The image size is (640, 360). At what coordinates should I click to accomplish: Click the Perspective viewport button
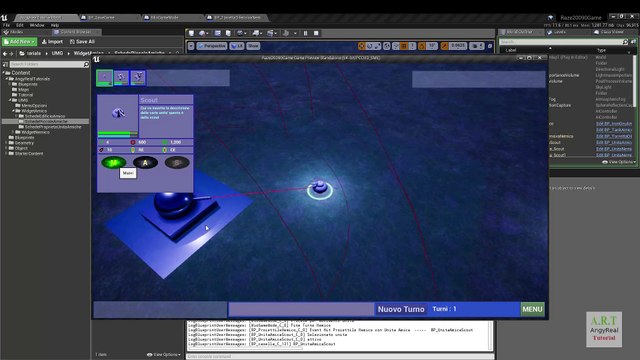point(211,46)
